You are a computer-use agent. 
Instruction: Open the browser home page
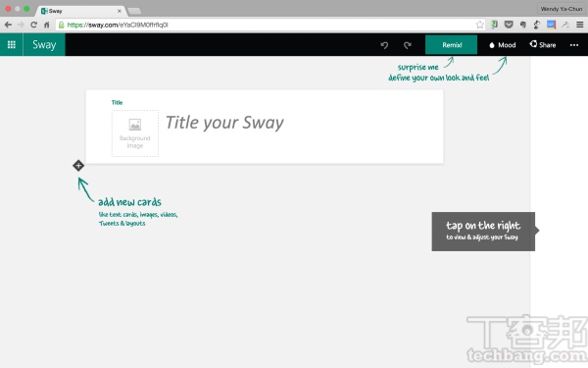pos(46,25)
